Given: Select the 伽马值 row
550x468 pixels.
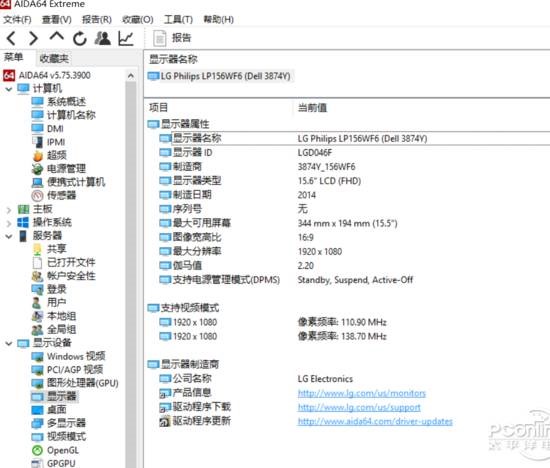Looking at the screenshot, I should pyautogui.click(x=354, y=265).
